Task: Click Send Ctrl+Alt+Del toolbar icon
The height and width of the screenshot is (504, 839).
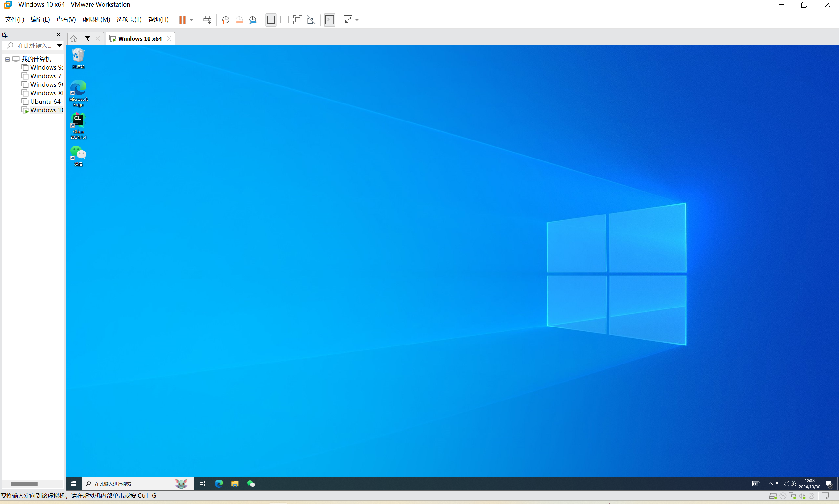Action: pos(207,20)
